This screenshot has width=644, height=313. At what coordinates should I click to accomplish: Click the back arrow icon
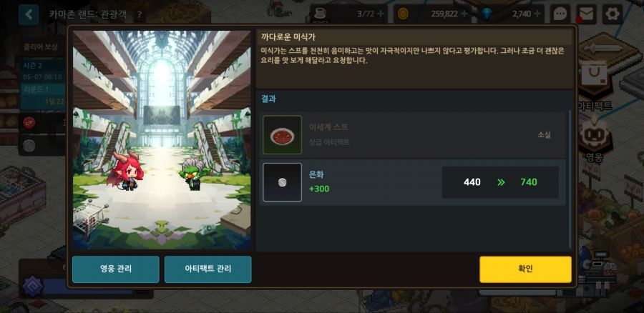point(29,14)
